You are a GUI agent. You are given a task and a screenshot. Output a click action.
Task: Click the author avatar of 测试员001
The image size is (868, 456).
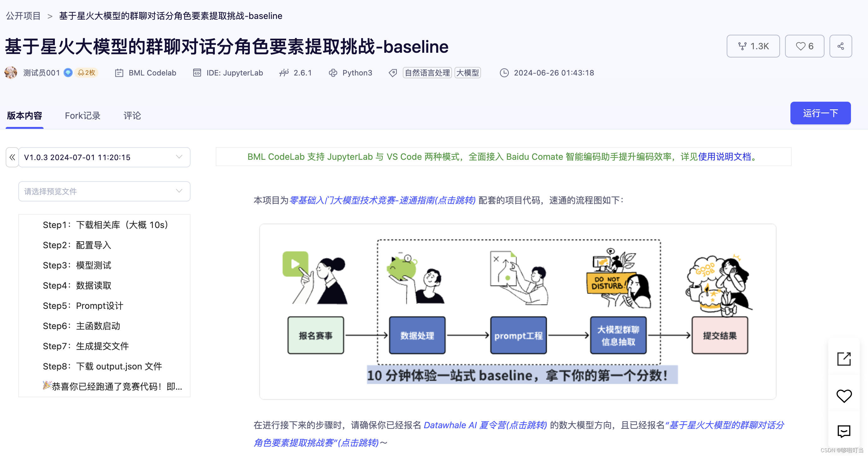11,73
